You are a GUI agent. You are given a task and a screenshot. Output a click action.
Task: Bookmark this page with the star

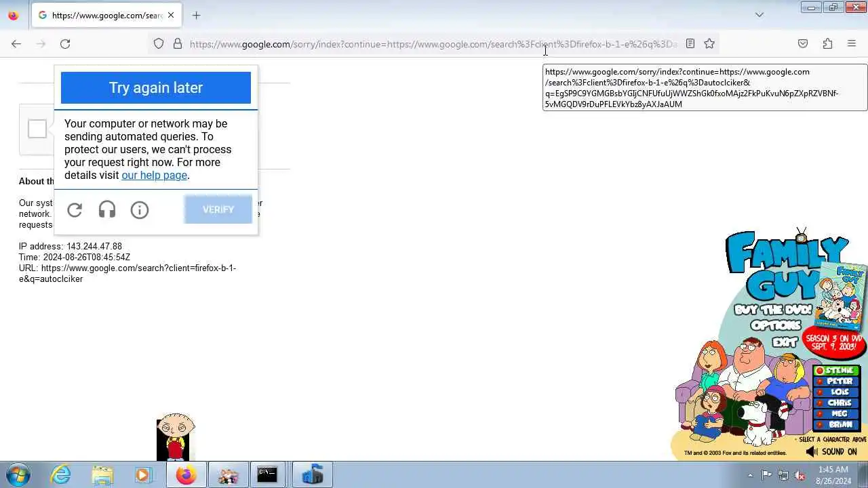pos(709,43)
